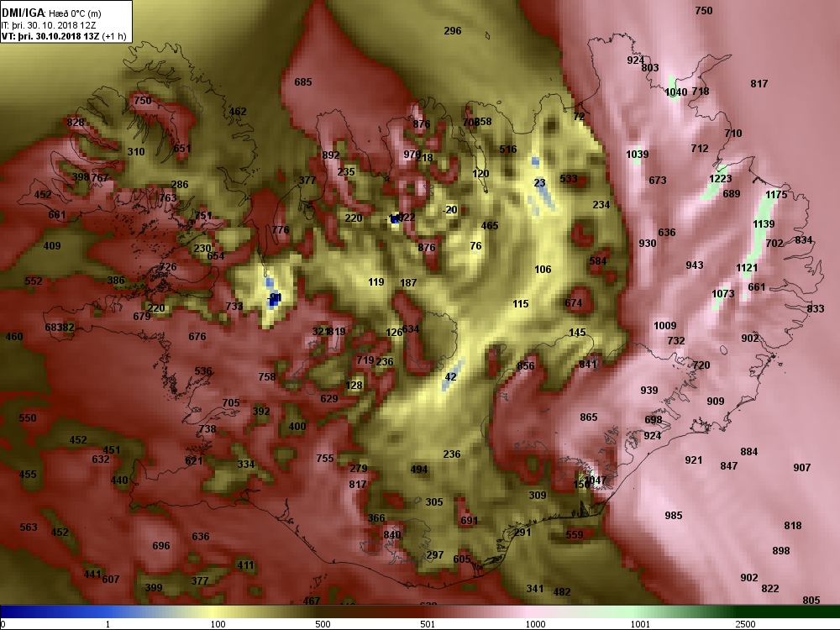Click the map value '805'
This screenshot has width=840, height=630.
pos(811,600)
